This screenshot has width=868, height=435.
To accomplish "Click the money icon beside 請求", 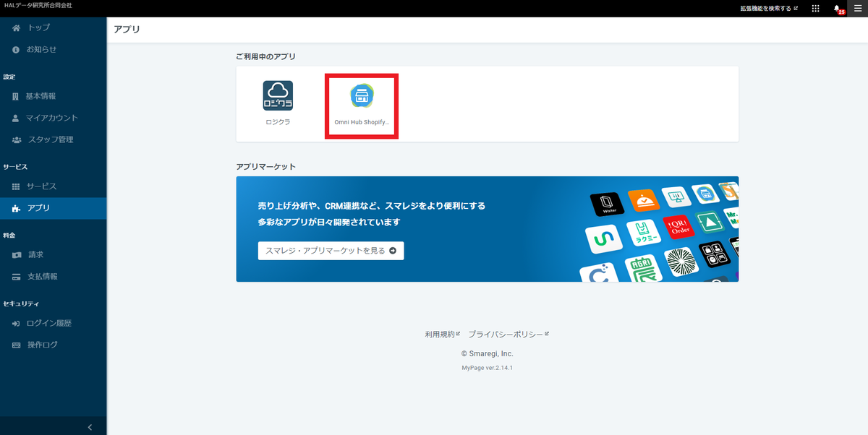I will pyautogui.click(x=16, y=255).
